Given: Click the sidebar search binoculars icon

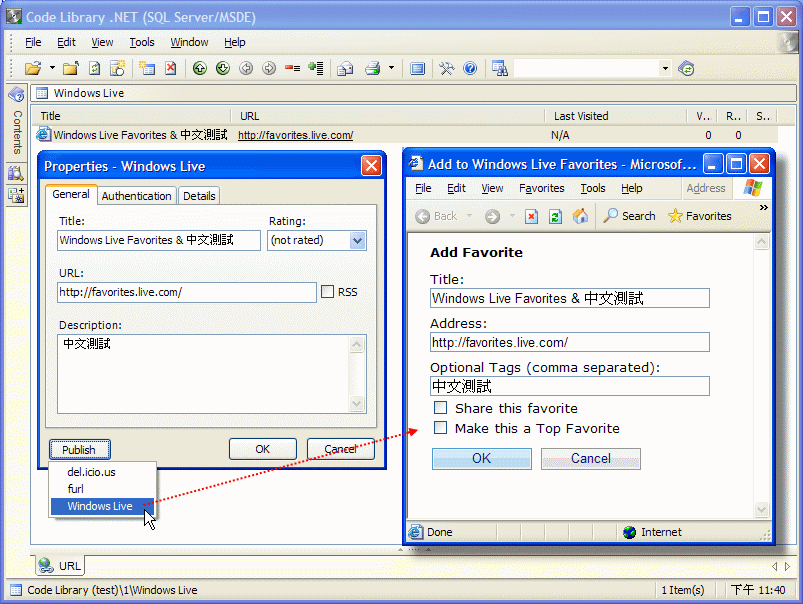Looking at the screenshot, I should 16,174.
